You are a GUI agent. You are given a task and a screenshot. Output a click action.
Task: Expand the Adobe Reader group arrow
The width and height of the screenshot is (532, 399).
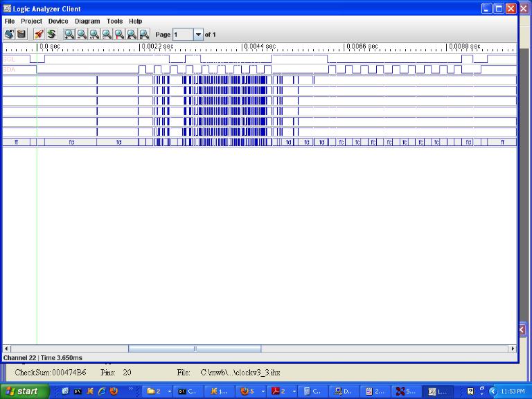point(294,391)
